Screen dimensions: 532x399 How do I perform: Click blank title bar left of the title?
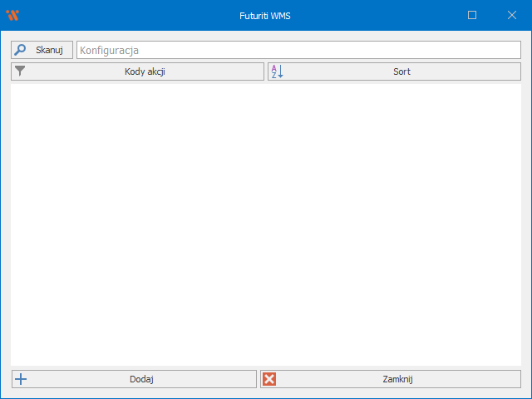[125, 15]
